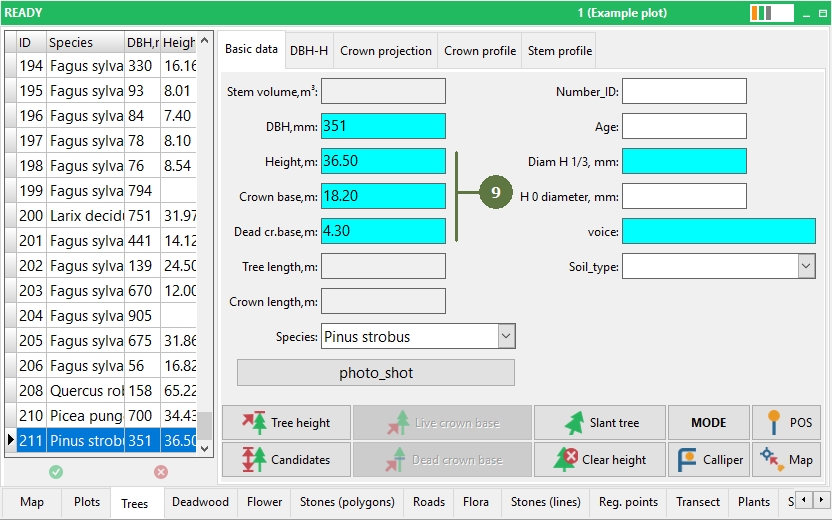This screenshot has width=832, height=520.
Task: Select the Calliper tool
Action: (709, 460)
